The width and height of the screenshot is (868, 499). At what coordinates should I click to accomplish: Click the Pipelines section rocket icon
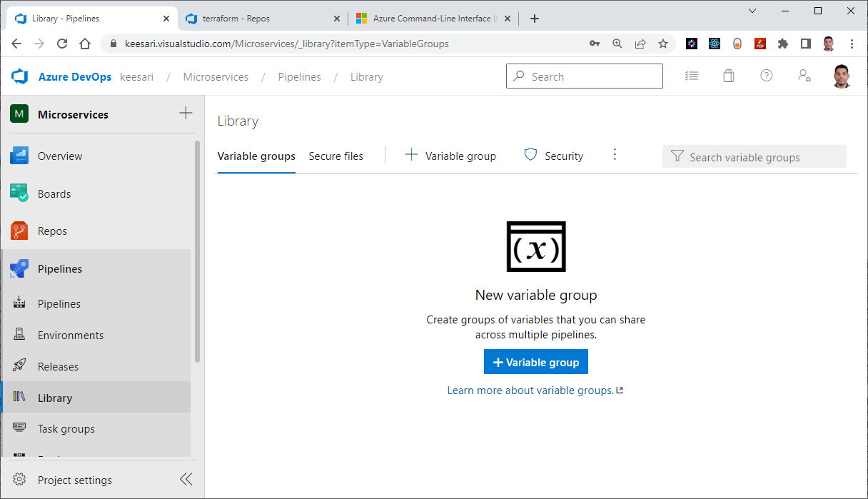click(x=19, y=269)
